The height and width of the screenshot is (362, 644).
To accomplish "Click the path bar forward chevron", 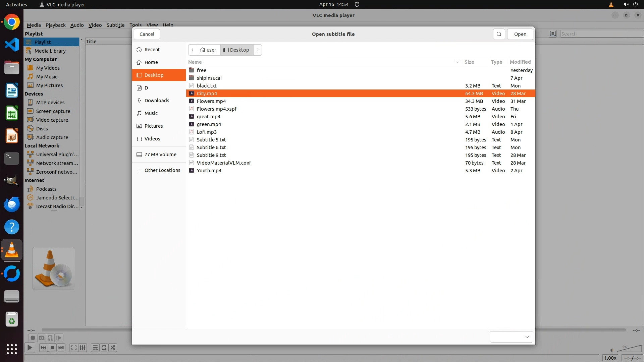I will 258,50.
